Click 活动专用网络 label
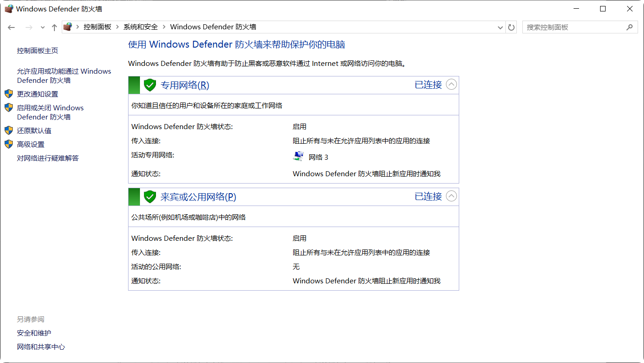The height and width of the screenshot is (363, 644). click(153, 155)
